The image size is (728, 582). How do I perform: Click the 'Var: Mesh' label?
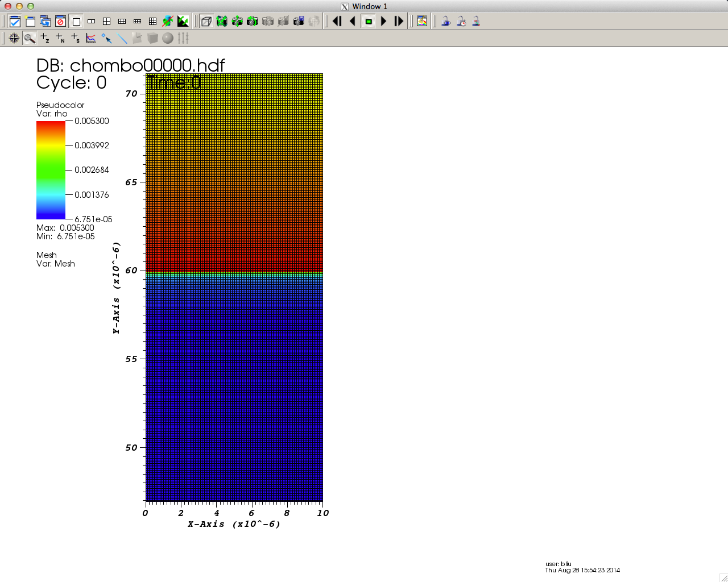tap(56, 264)
